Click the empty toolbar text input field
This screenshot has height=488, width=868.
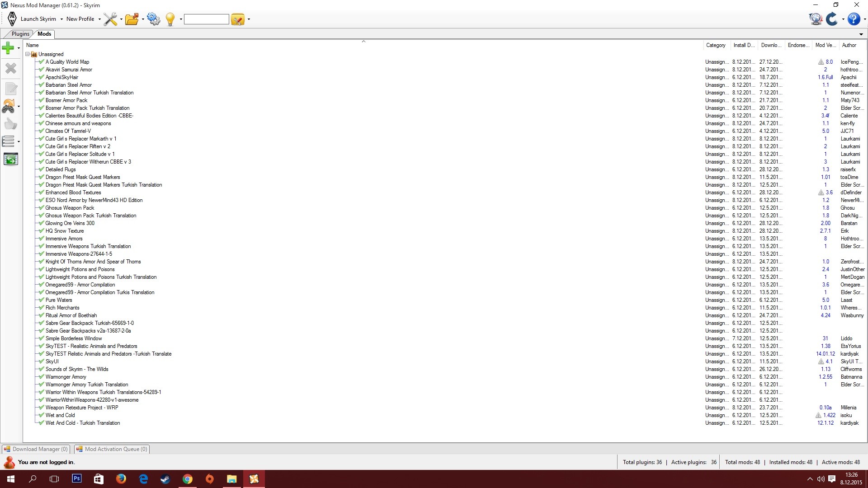(x=206, y=19)
